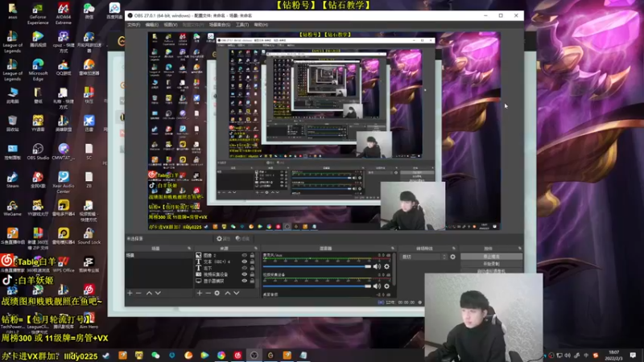Move the source up in the Sources panel
Viewport: 644px width, 362px height.
(228, 293)
